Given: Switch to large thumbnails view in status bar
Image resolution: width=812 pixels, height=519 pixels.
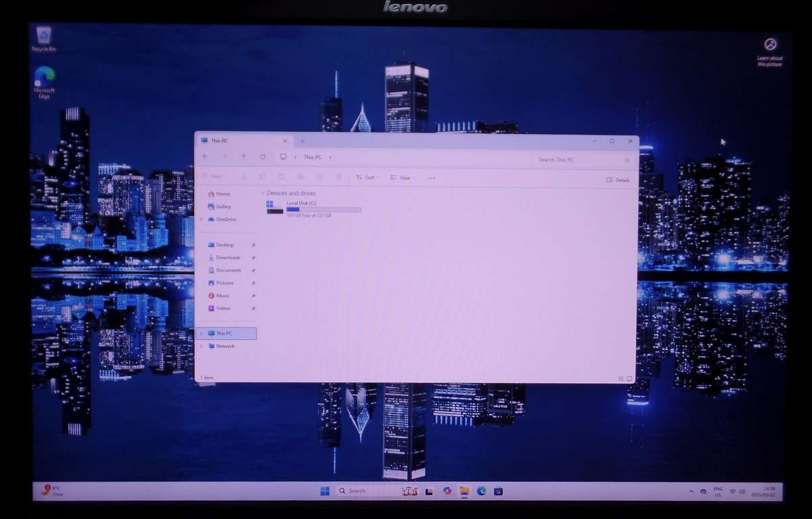Looking at the screenshot, I should (x=629, y=379).
